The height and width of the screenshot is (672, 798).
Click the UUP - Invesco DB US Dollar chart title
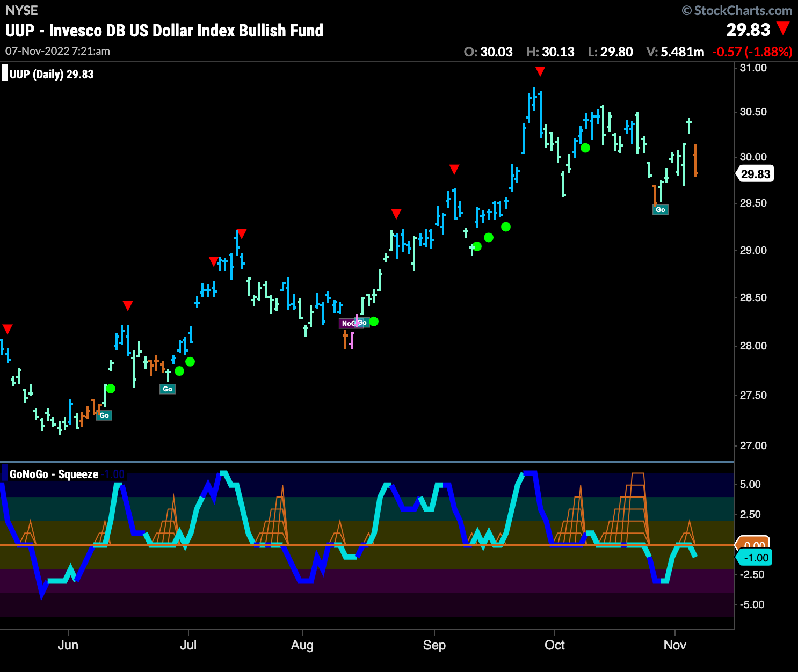(x=164, y=31)
